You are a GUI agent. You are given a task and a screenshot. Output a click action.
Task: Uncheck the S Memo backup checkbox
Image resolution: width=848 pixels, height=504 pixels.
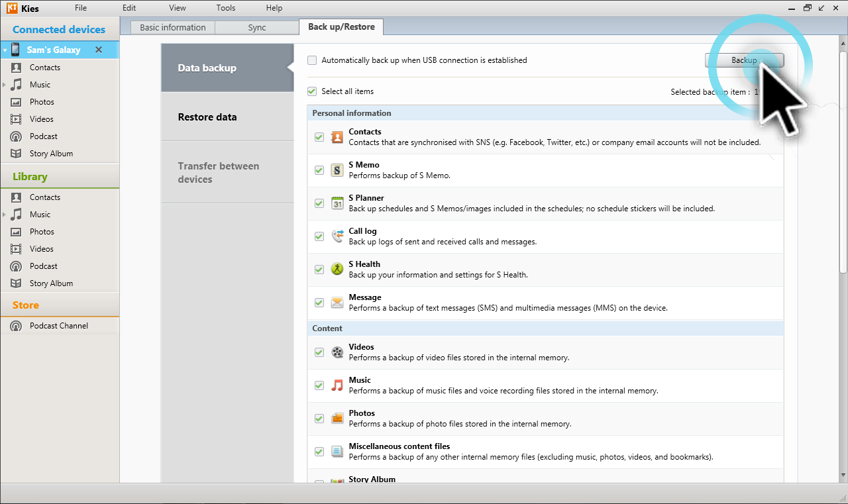coord(319,170)
